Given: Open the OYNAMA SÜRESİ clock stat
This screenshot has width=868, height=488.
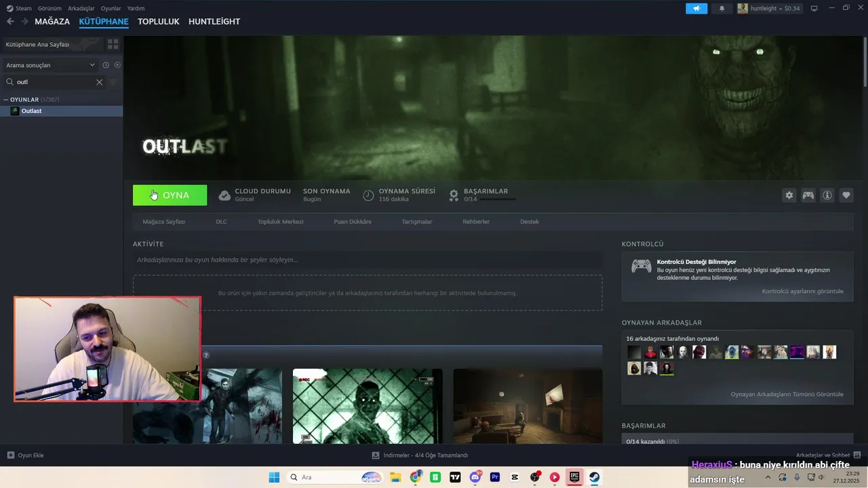Looking at the screenshot, I should (x=368, y=195).
